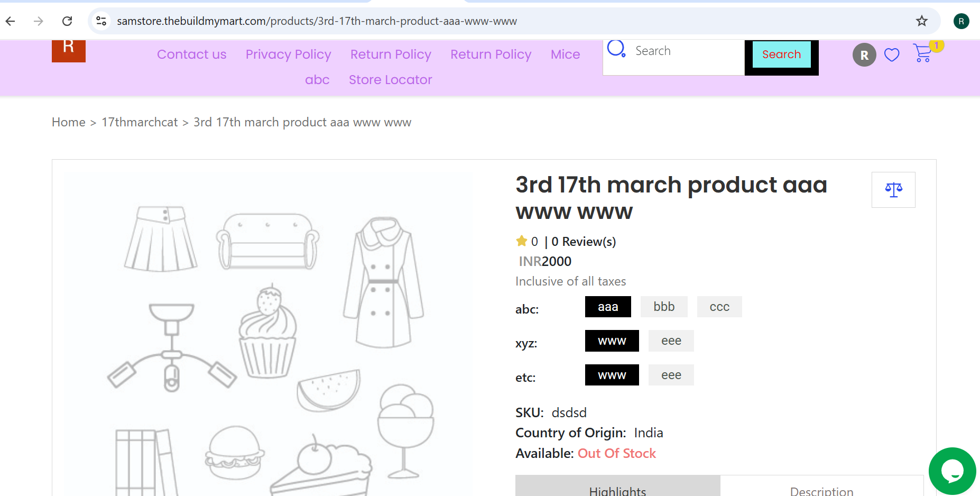
Task: Select the bbb variant for abc
Action: [664, 307]
